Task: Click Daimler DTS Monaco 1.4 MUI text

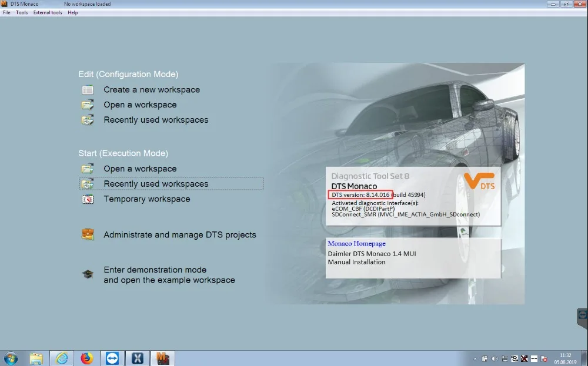Action: coord(372,254)
